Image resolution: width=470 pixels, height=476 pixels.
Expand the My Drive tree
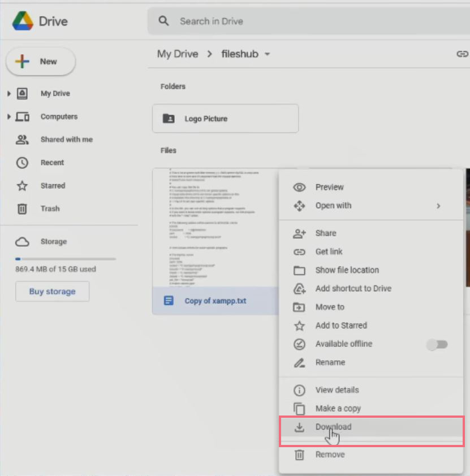[x=9, y=94]
